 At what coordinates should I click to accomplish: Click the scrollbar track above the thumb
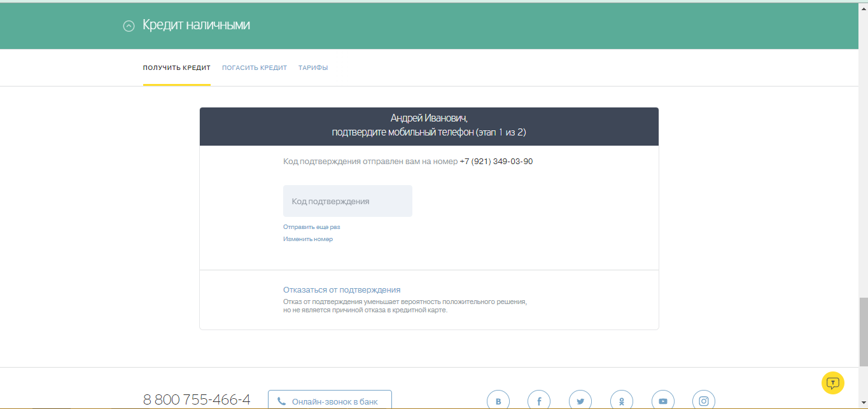[863, 159]
